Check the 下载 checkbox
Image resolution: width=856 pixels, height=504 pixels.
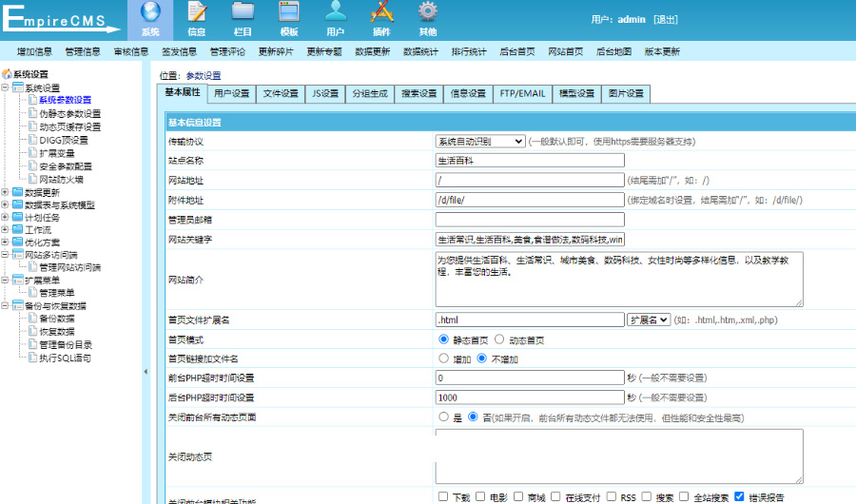(443, 496)
